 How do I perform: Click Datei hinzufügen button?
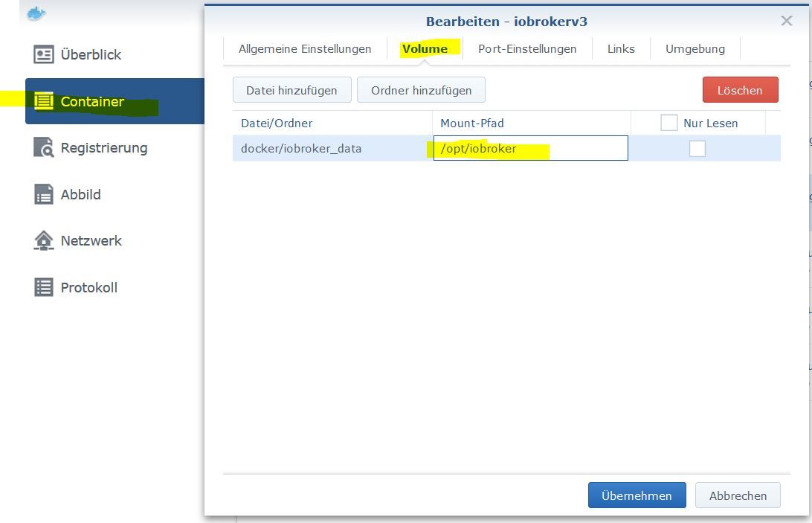292,90
